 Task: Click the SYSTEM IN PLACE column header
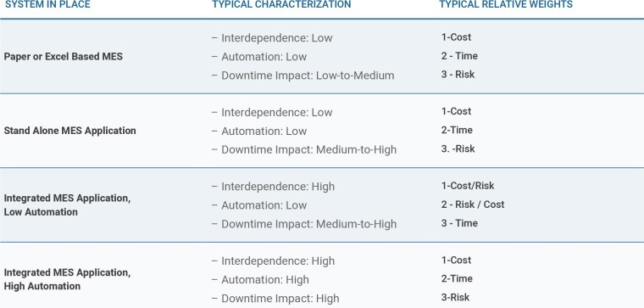(47, 4)
